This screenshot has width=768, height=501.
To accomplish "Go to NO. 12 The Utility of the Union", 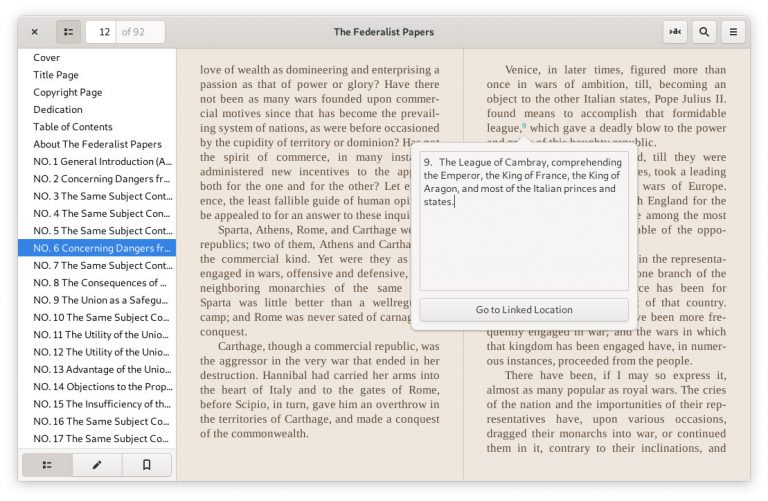I will point(97,352).
